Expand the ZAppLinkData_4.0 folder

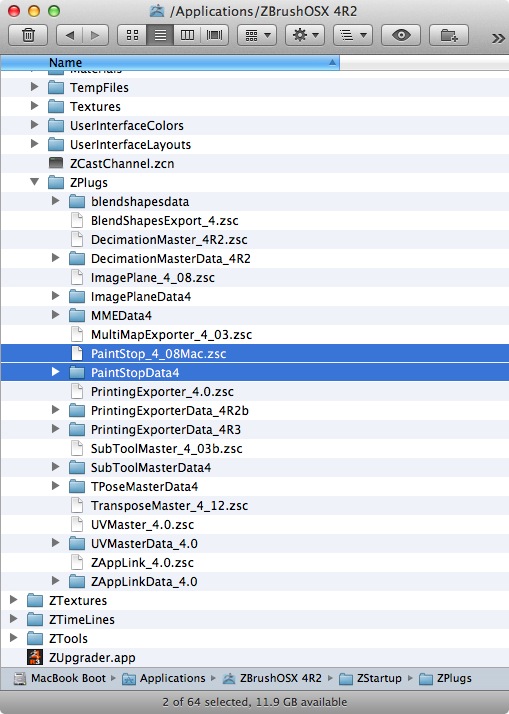[56, 581]
